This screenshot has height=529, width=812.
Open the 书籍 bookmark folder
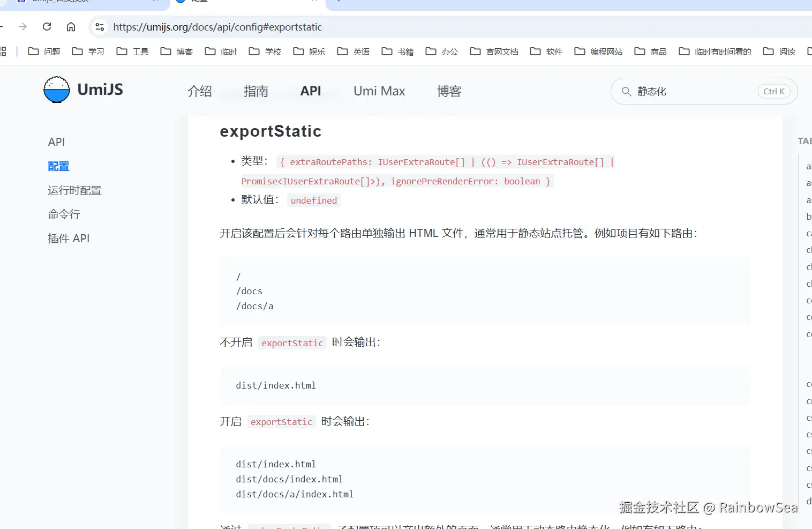[397, 51]
